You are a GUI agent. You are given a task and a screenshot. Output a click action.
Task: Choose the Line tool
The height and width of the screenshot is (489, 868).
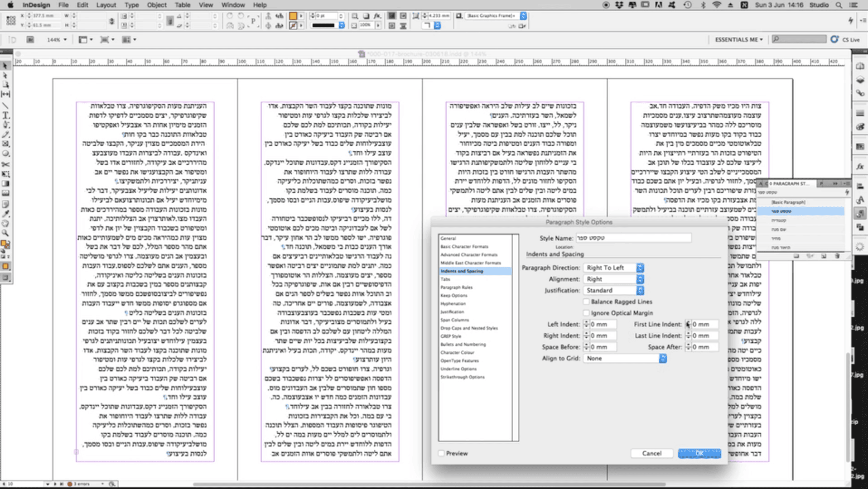pos(6,105)
